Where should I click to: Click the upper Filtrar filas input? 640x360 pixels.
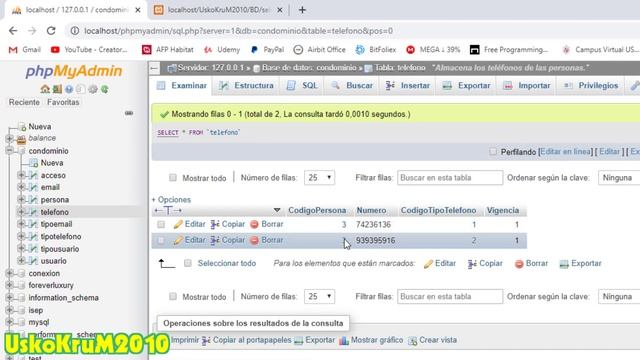450,178
